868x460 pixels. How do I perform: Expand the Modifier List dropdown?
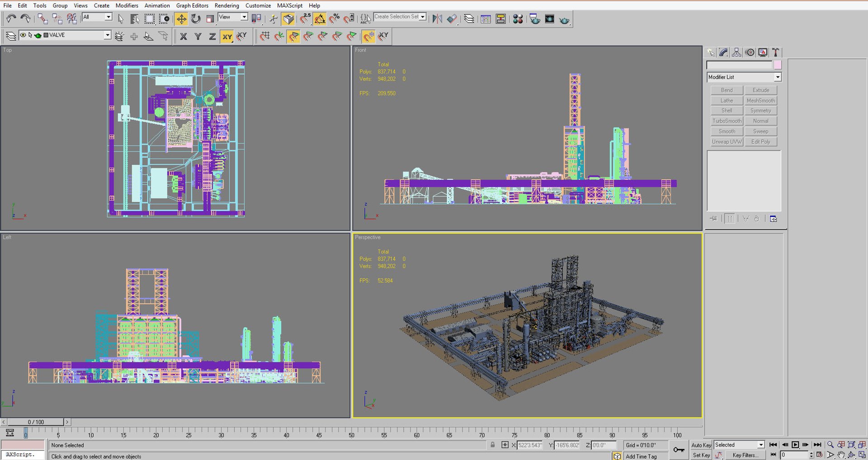778,77
